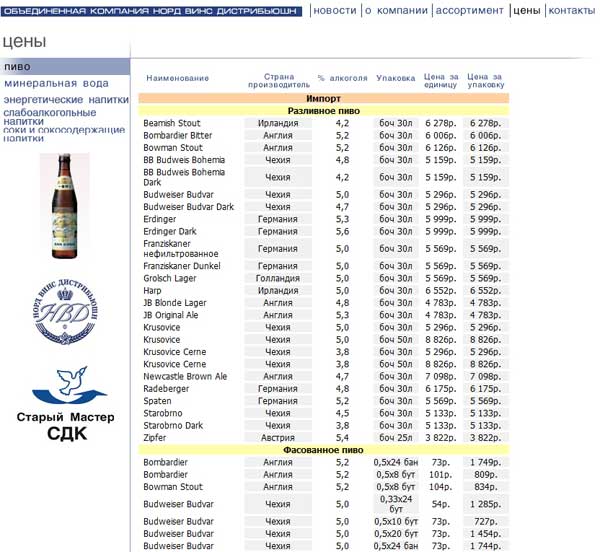Click the Franziskaner Dunkel name
The height and width of the screenshot is (552, 600).
point(182,266)
